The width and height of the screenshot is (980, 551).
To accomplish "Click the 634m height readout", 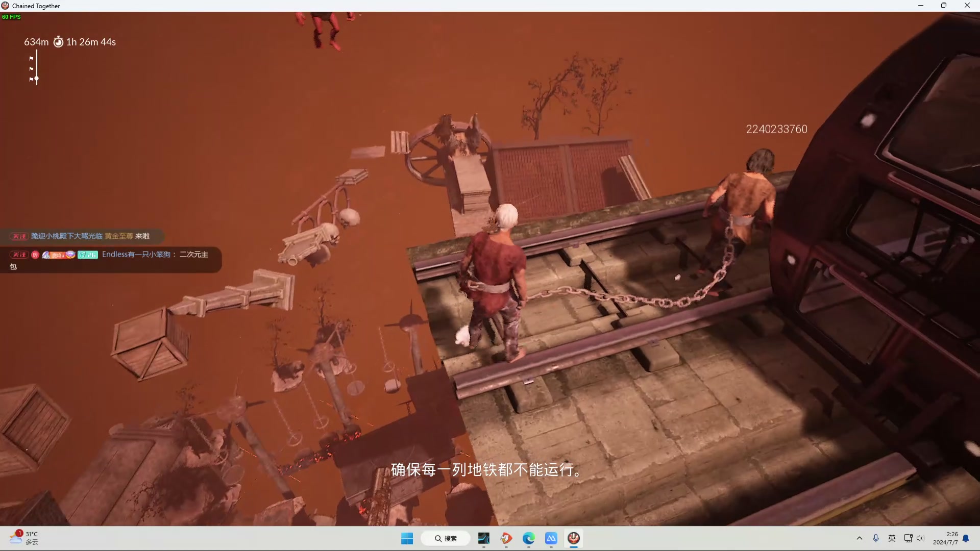I will tap(36, 42).
